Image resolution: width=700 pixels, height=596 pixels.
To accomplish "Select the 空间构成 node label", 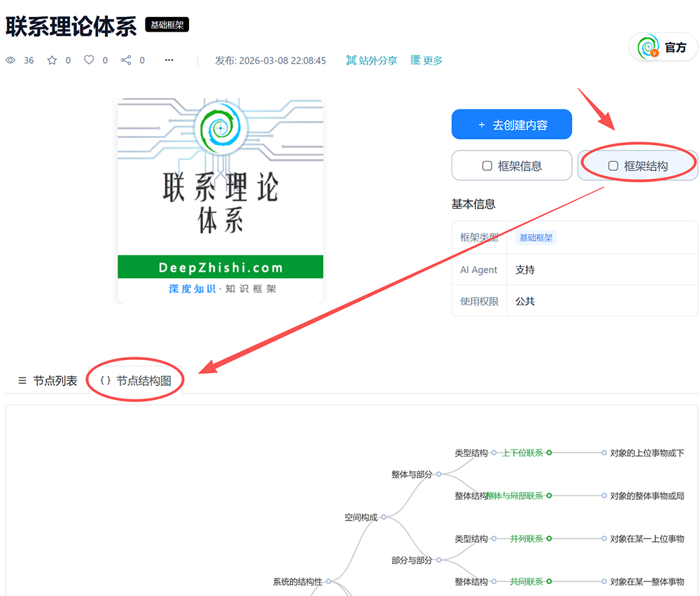I will (x=360, y=518).
